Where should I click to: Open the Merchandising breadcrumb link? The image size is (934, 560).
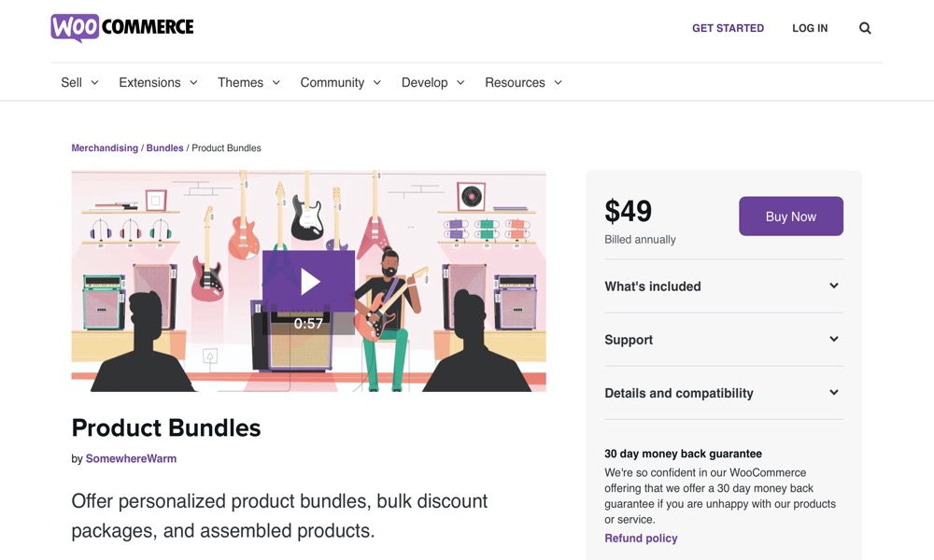coord(105,148)
